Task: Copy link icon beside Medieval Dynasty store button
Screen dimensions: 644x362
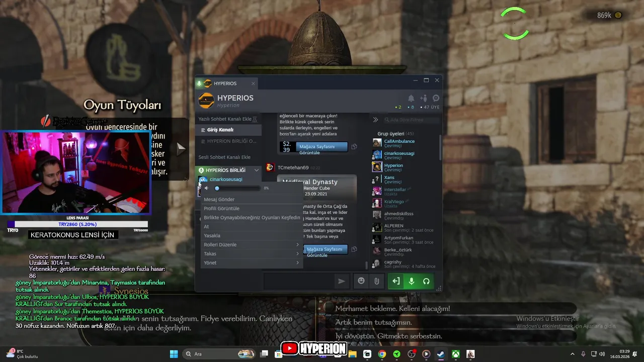Action: coord(354,249)
